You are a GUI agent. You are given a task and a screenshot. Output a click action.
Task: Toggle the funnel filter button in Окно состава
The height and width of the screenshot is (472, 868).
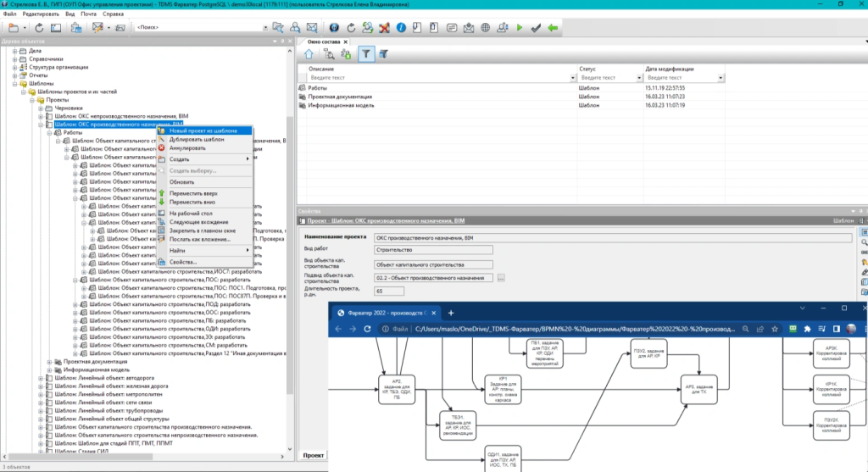point(366,54)
